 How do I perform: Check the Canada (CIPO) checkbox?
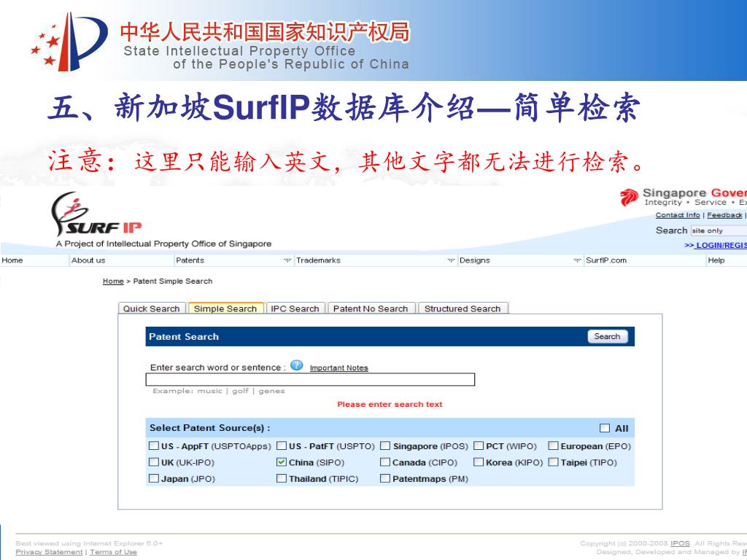click(385, 462)
